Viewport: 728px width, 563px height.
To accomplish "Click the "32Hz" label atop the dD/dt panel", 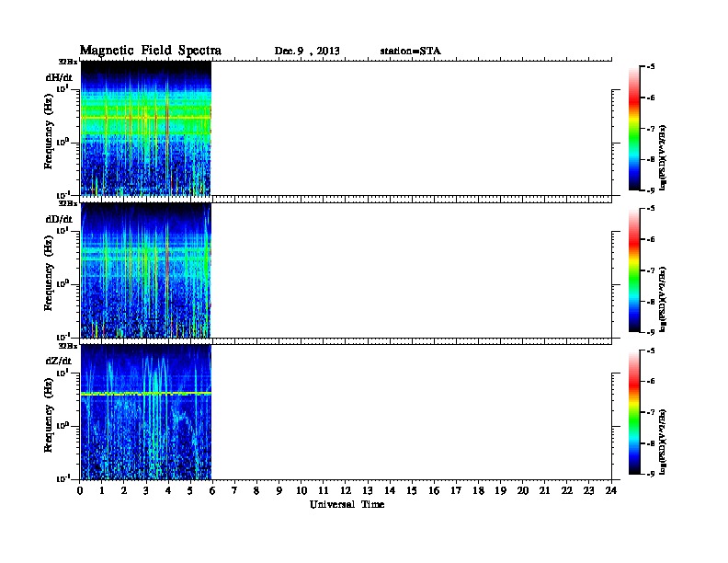I will click(68, 203).
